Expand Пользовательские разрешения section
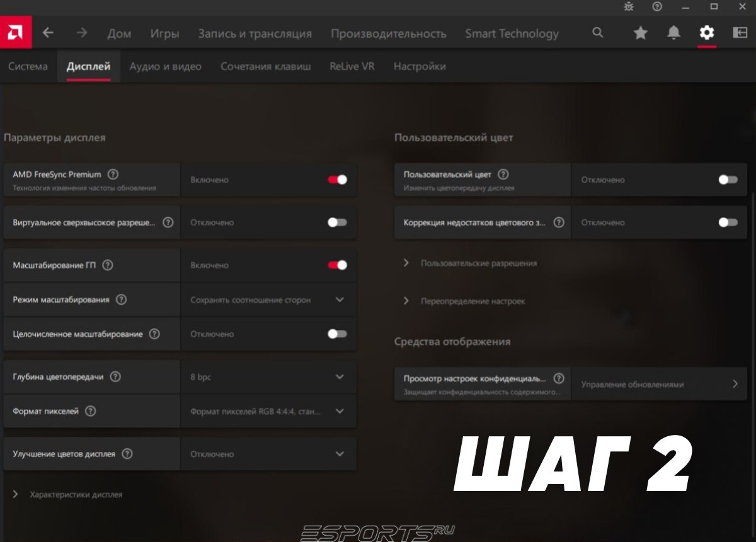This screenshot has width=756, height=542. tap(470, 263)
